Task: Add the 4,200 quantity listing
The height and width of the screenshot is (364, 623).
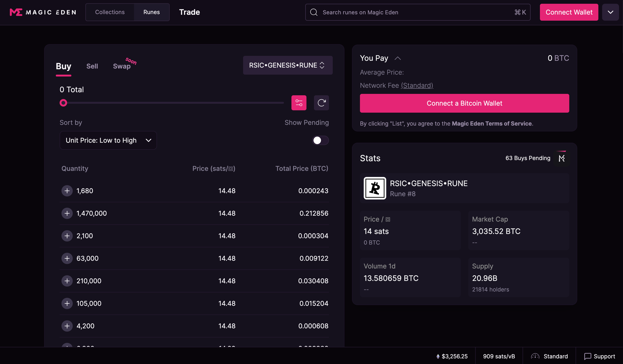Action: (x=67, y=326)
